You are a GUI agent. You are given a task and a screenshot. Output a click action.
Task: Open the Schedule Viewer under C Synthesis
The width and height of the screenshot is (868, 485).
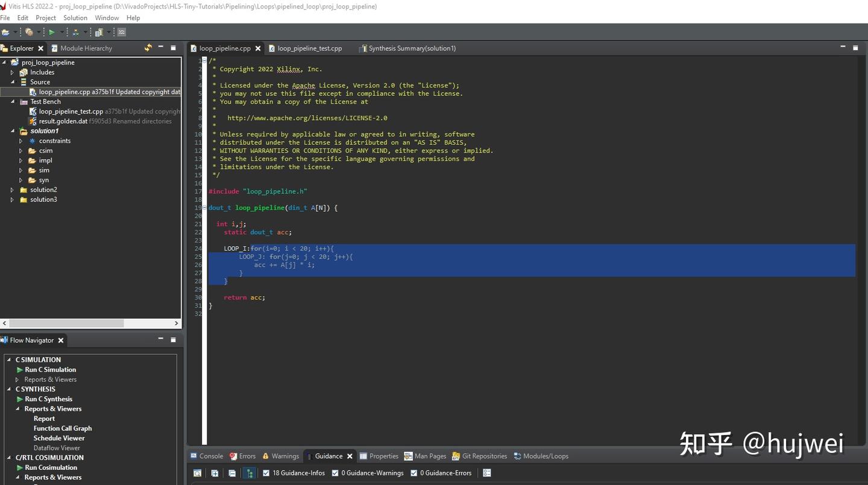point(59,438)
